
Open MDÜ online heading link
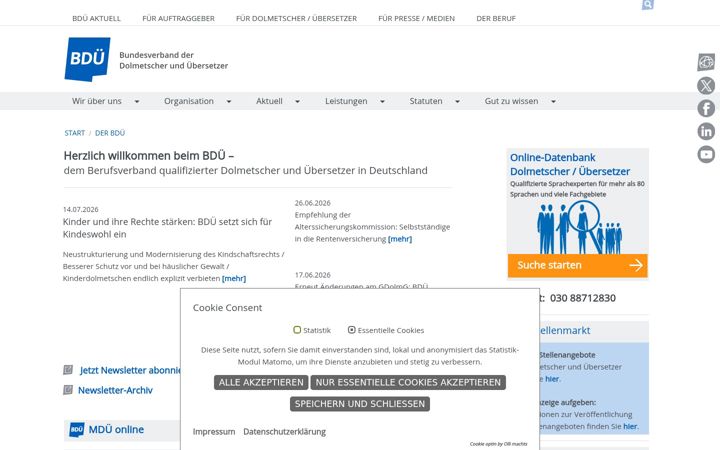(x=116, y=430)
